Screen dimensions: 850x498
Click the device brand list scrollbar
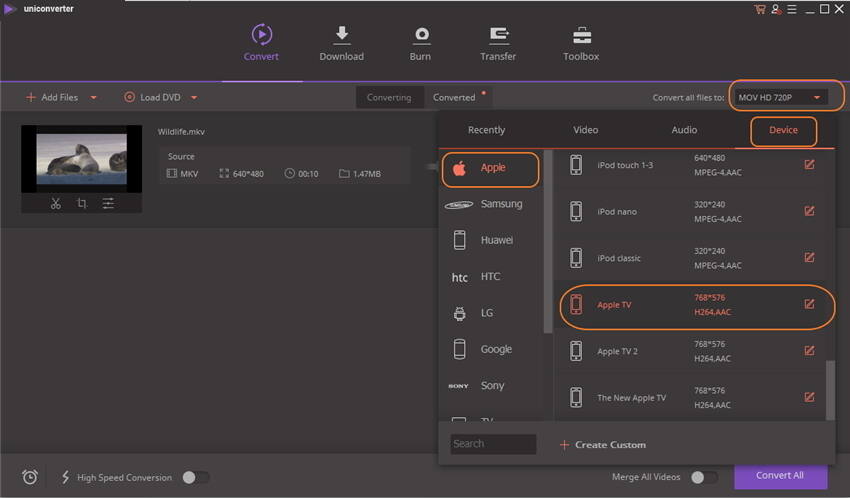548,242
